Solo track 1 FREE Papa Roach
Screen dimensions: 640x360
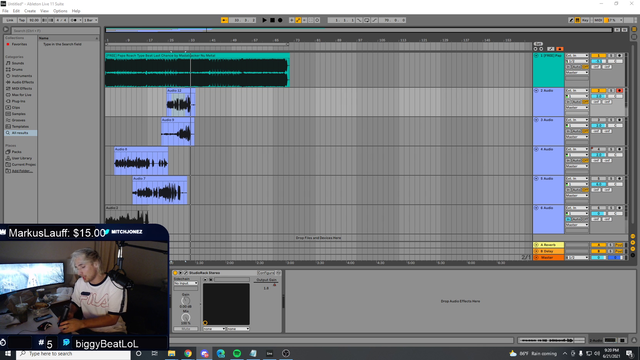point(611,56)
